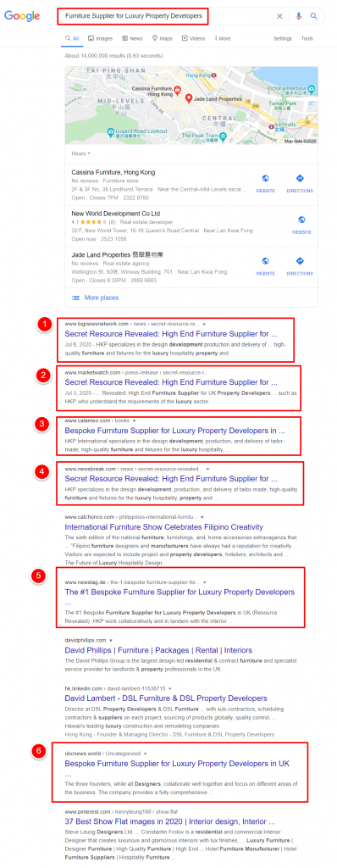Get directions to Cassina Furniture
The width and height of the screenshot is (337, 868).
pos(300,178)
